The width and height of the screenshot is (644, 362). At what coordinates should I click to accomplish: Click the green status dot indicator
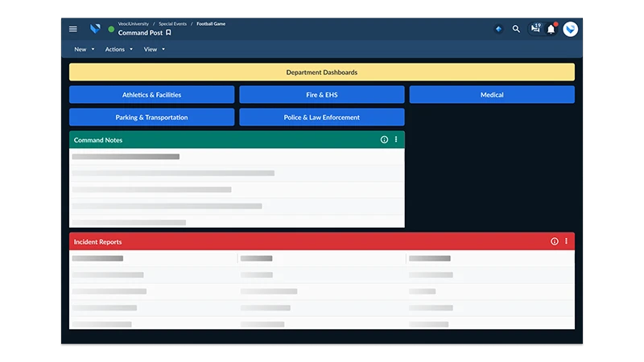pyautogui.click(x=111, y=29)
